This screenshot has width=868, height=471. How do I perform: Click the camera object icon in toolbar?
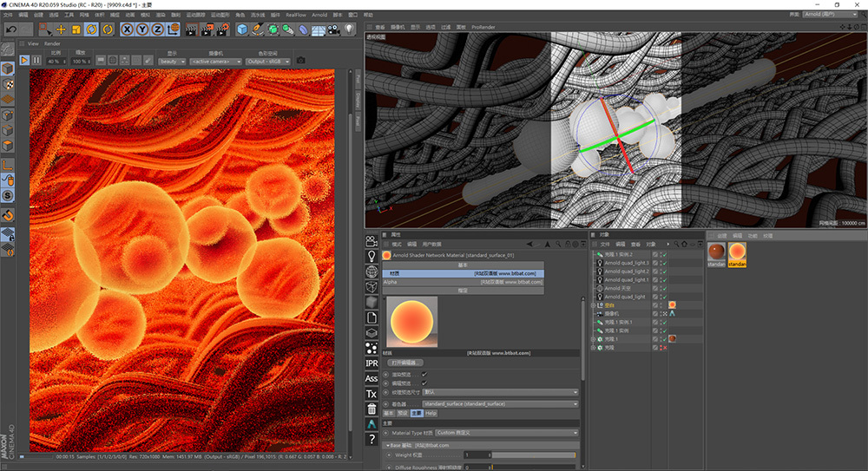334,29
